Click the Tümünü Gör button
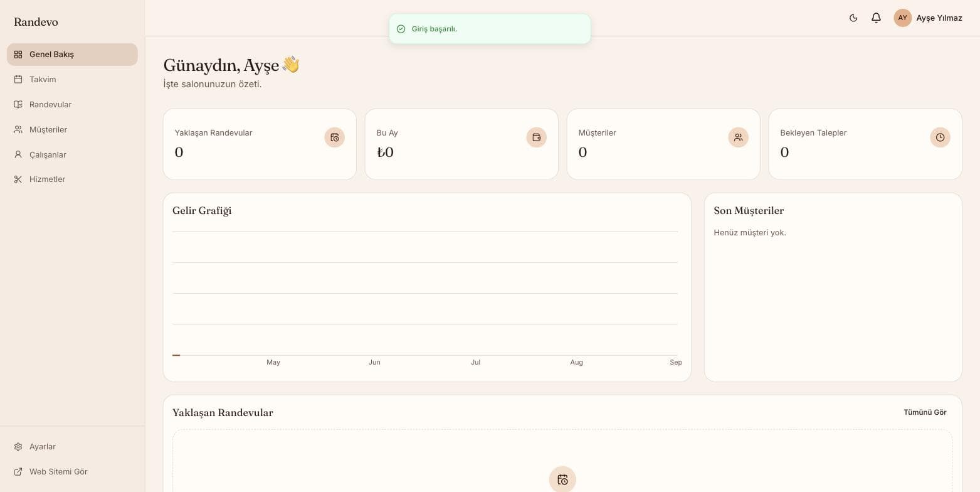The image size is (980, 492). [925, 412]
